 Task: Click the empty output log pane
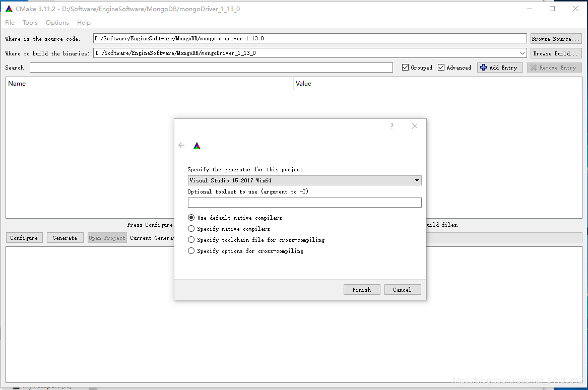click(294, 314)
